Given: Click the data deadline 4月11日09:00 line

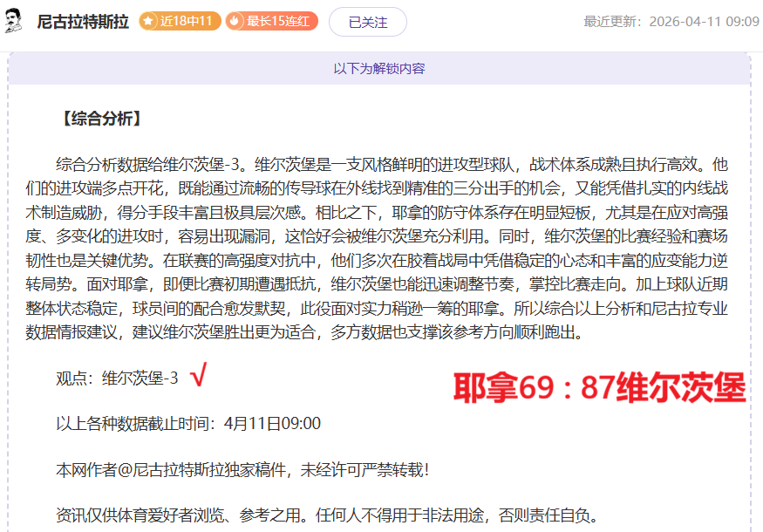Looking at the screenshot, I should tap(188, 424).
